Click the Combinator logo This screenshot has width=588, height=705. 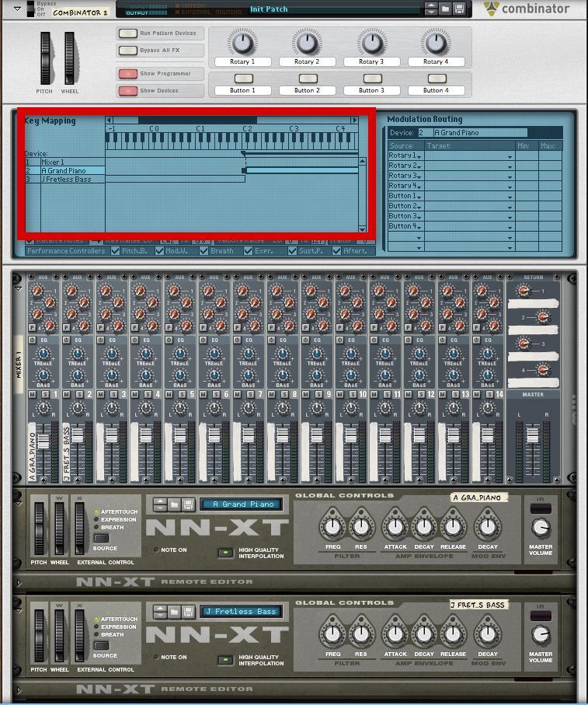tap(527, 9)
